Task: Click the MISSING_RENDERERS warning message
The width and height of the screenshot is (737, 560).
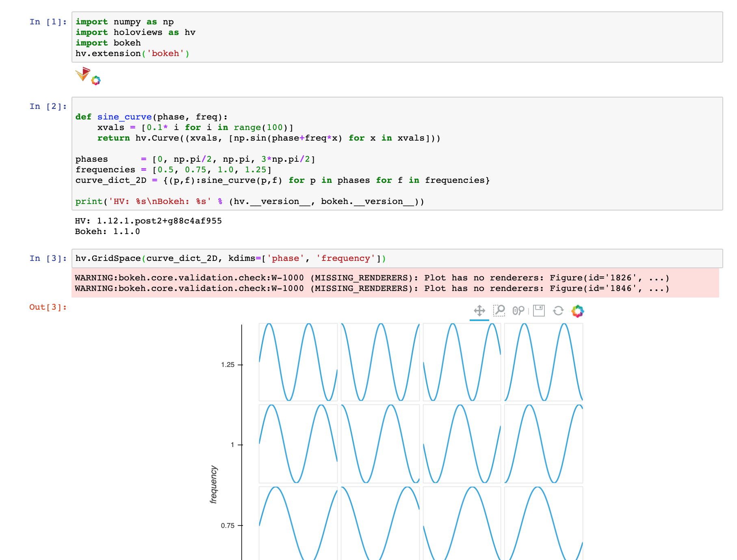Action: 372,278
